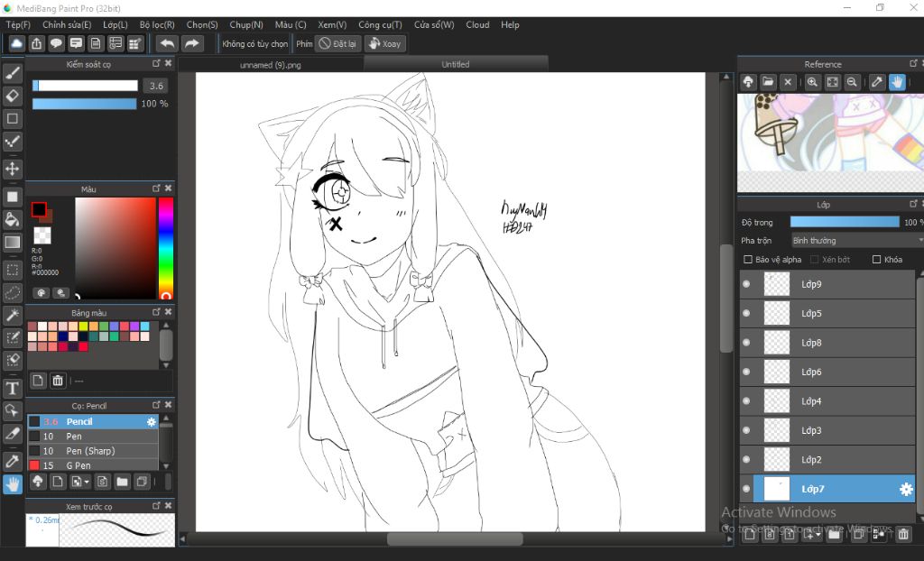Viewport: 924px width, 561px height.
Task: Hide the Lớp6 layer
Action: tap(746, 372)
